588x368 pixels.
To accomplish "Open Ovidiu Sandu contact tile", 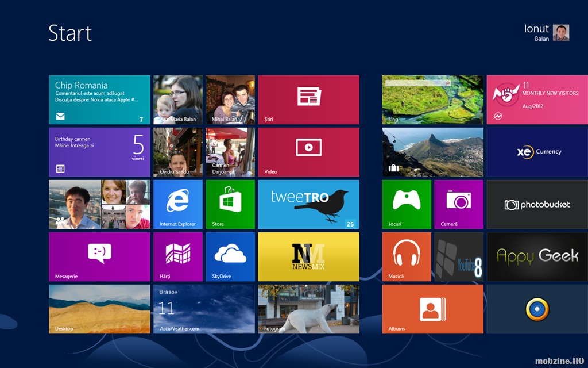I will (x=178, y=152).
